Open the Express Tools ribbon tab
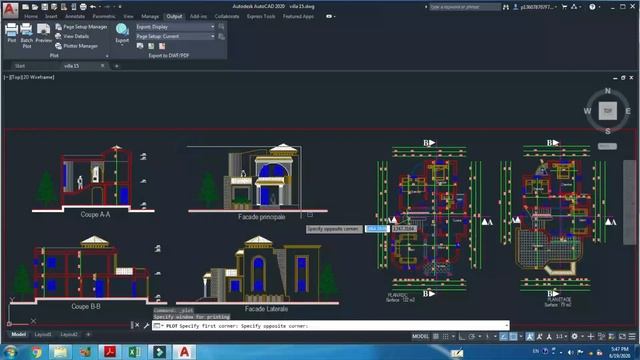The image size is (640, 360). pyautogui.click(x=261, y=17)
